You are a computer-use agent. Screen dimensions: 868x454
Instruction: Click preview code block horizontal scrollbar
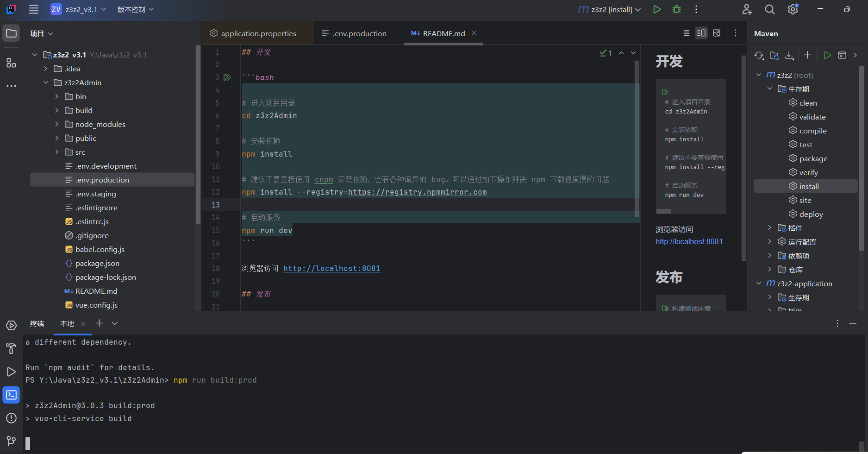(x=663, y=211)
